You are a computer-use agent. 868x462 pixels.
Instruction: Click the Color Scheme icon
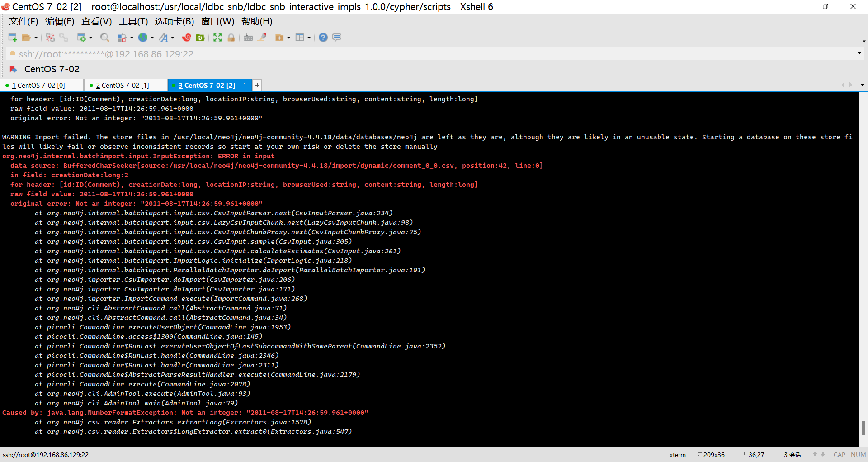tap(122, 38)
